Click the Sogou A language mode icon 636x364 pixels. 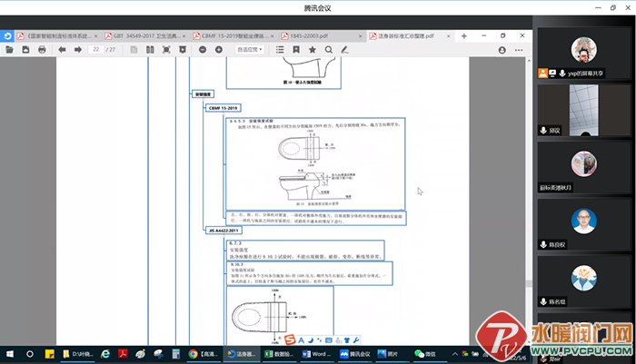[x=301, y=340]
